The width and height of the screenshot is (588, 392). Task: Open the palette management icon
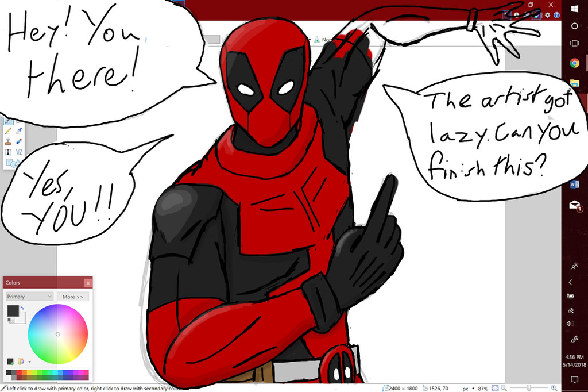tap(21, 361)
